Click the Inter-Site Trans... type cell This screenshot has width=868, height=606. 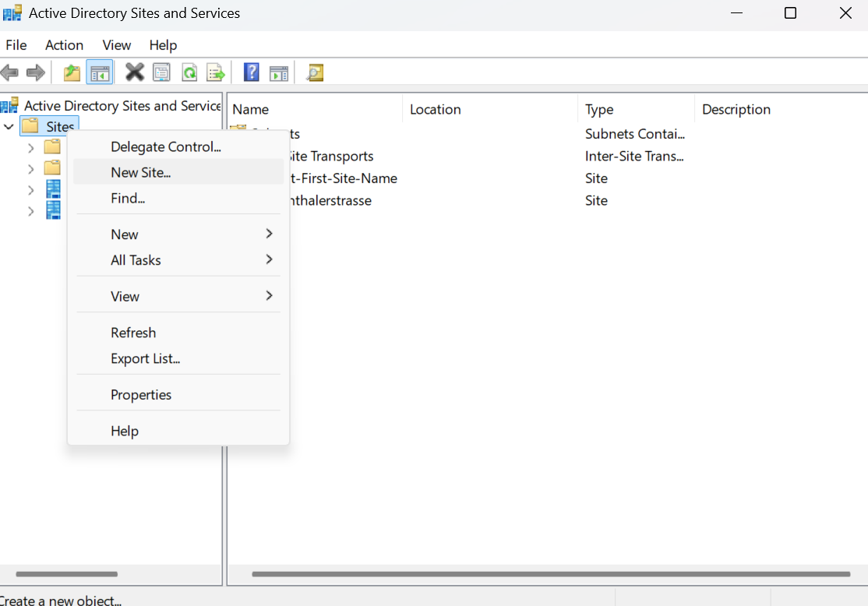[x=634, y=156]
